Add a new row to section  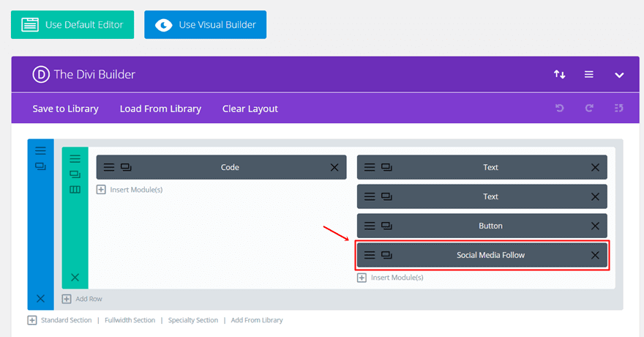82,299
